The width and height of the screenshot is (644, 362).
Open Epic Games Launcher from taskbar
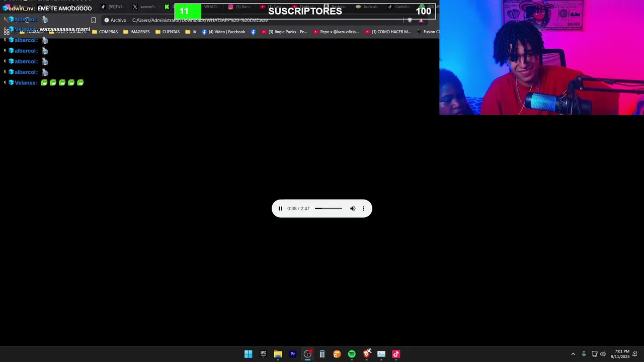263,354
